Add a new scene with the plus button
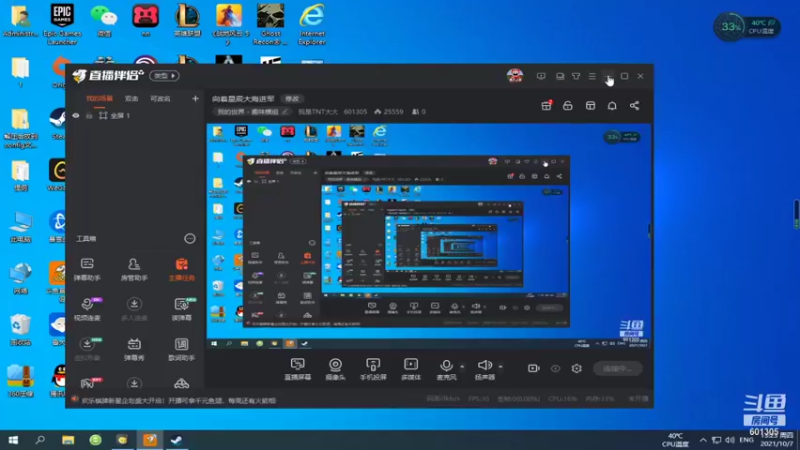The width and height of the screenshot is (800, 450). [x=195, y=98]
